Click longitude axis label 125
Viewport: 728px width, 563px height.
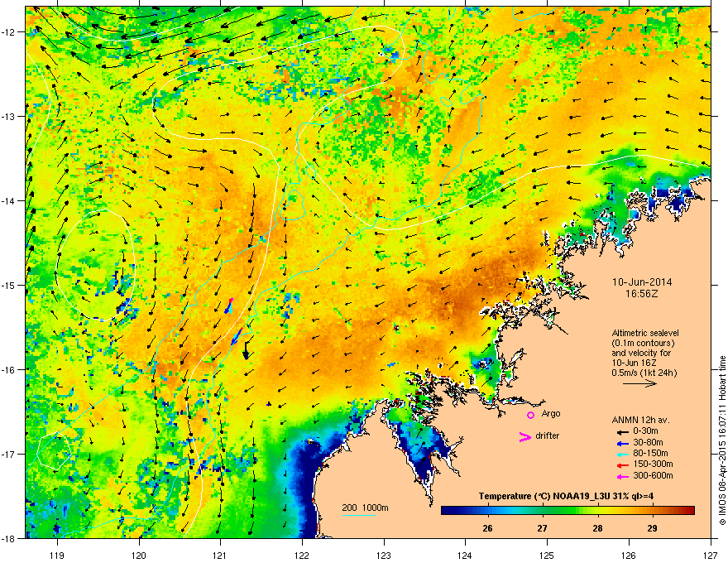pos(547,555)
